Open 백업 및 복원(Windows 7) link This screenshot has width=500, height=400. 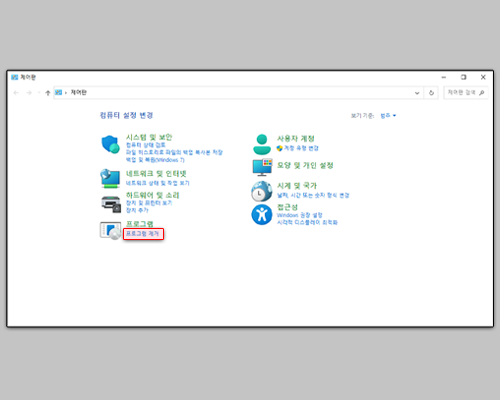pos(155,160)
